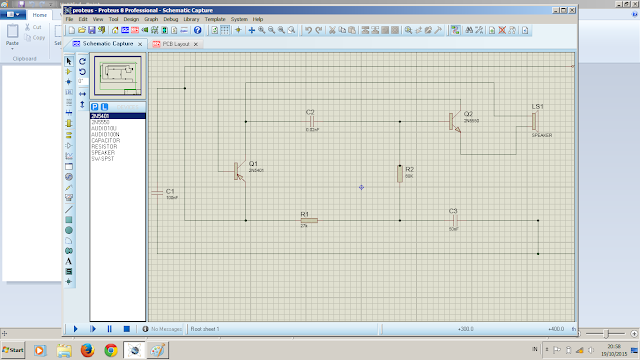Image resolution: width=640 pixels, height=360 pixels.
Task: Select the Component Mode tool
Action: 69,72
